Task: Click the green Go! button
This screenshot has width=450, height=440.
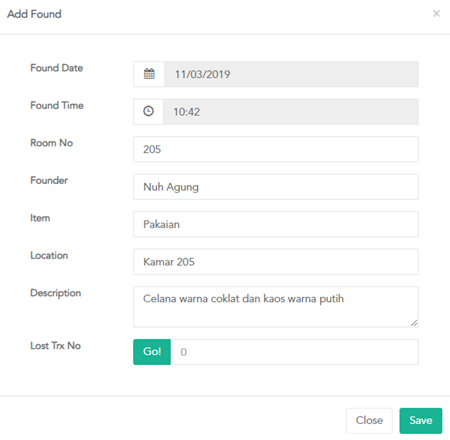Action: point(152,352)
